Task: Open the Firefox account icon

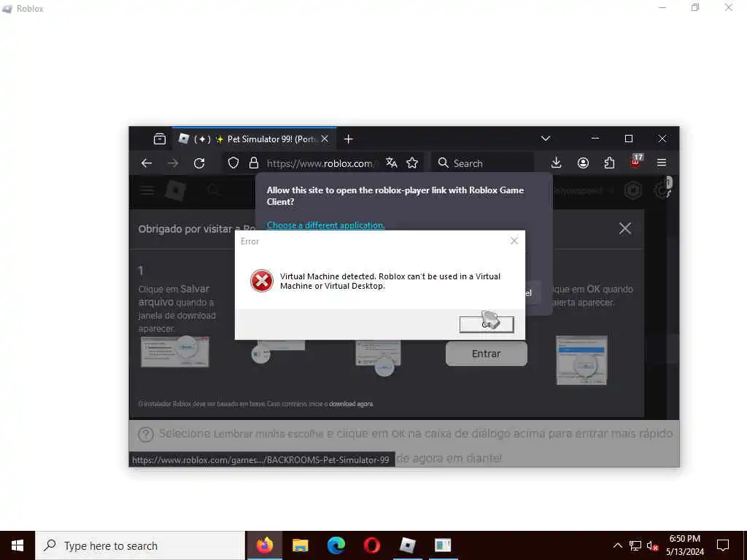Action: [583, 163]
